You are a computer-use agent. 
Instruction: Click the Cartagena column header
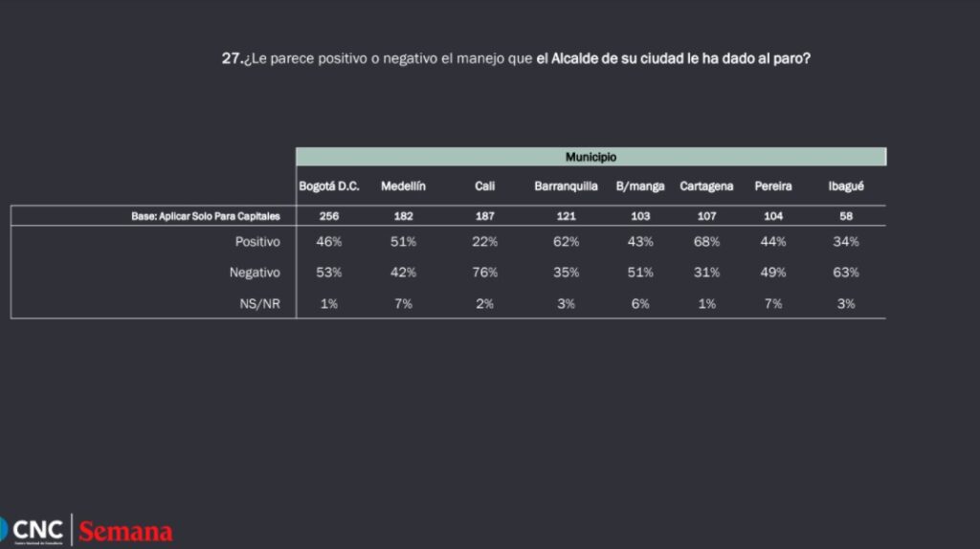(x=706, y=187)
